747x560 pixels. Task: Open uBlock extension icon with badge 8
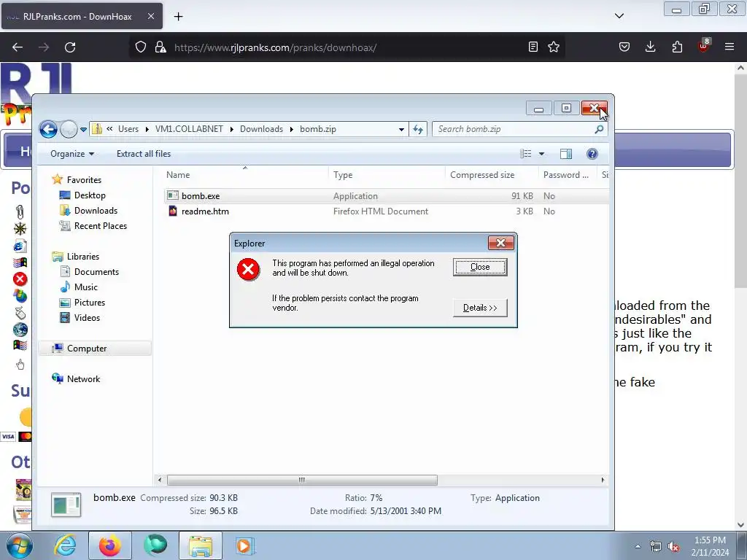(x=704, y=46)
